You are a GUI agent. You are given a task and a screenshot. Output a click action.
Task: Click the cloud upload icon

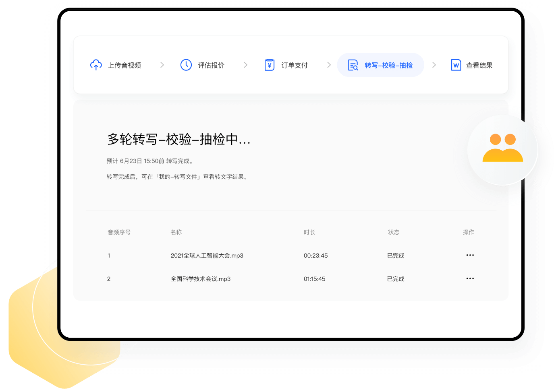[x=96, y=65]
